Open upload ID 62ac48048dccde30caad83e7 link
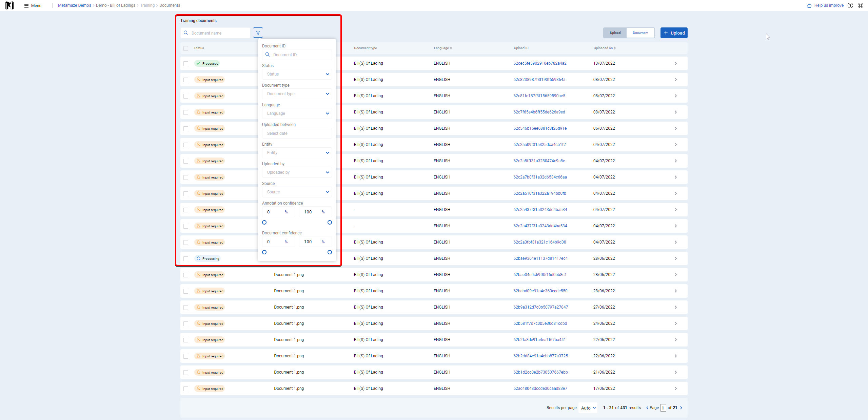This screenshot has height=420, width=868. [540, 388]
